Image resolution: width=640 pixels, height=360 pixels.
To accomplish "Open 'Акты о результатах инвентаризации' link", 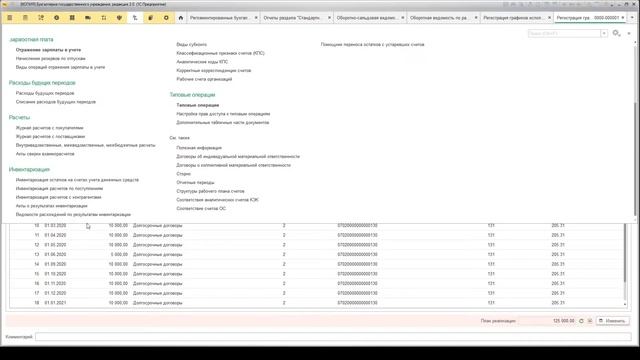I will (x=51, y=206).
